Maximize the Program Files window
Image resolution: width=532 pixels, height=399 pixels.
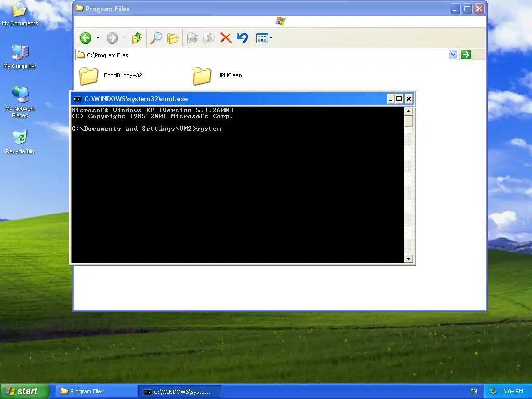tap(467, 9)
